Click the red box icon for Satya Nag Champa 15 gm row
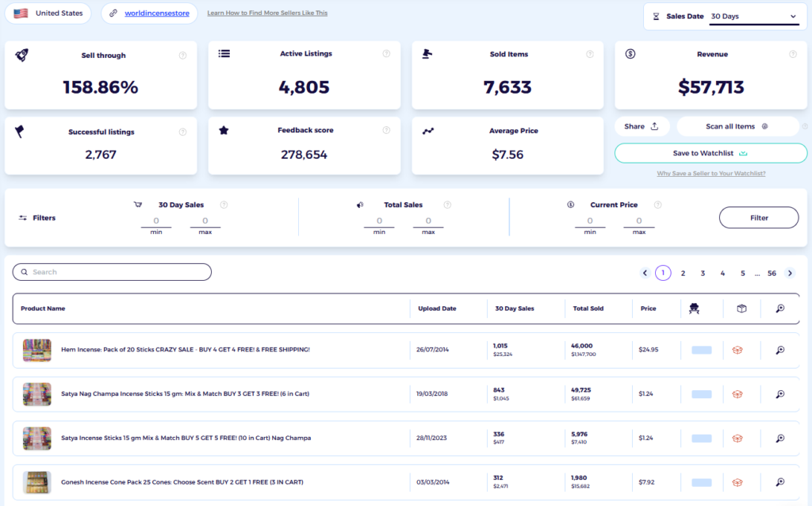 [737, 394]
